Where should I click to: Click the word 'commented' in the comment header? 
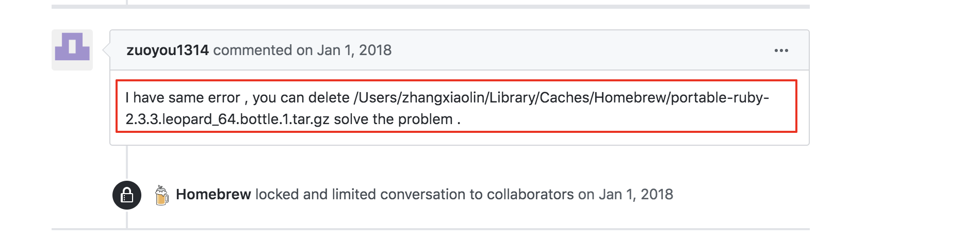252,50
